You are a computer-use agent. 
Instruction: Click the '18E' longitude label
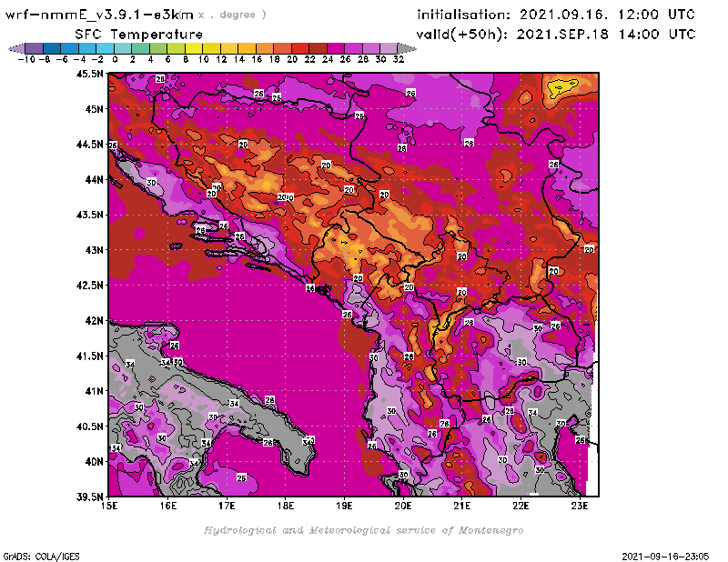click(286, 506)
